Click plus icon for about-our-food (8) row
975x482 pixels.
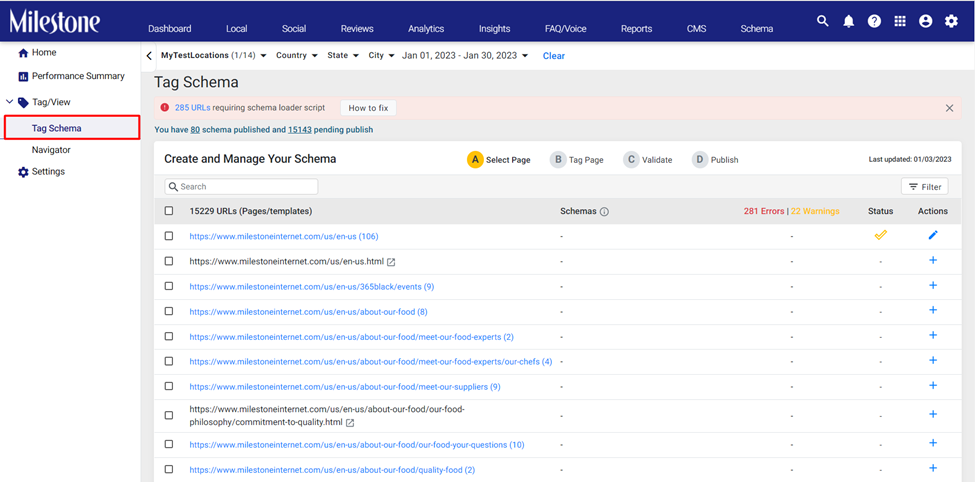[933, 310]
